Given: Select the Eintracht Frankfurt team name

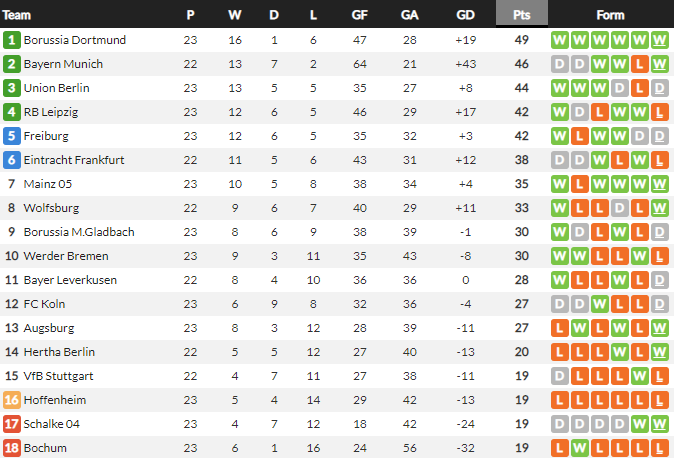Looking at the screenshot, I should click(74, 160).
